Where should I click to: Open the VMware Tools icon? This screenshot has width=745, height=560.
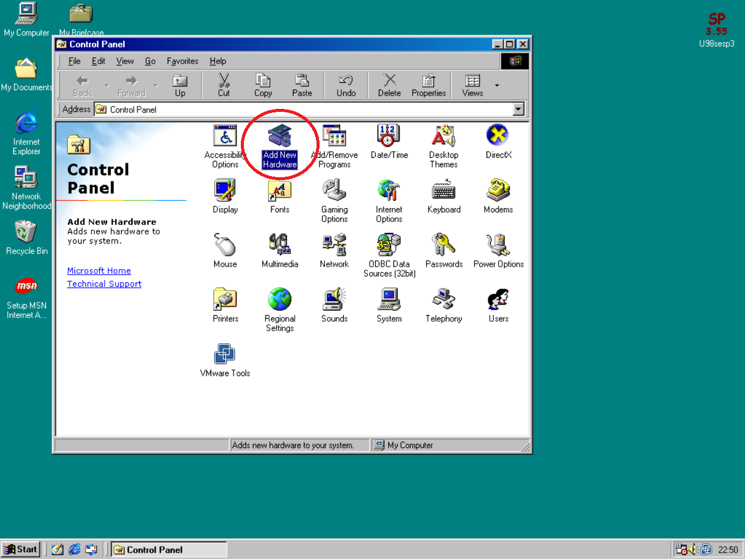pos(225,355)
